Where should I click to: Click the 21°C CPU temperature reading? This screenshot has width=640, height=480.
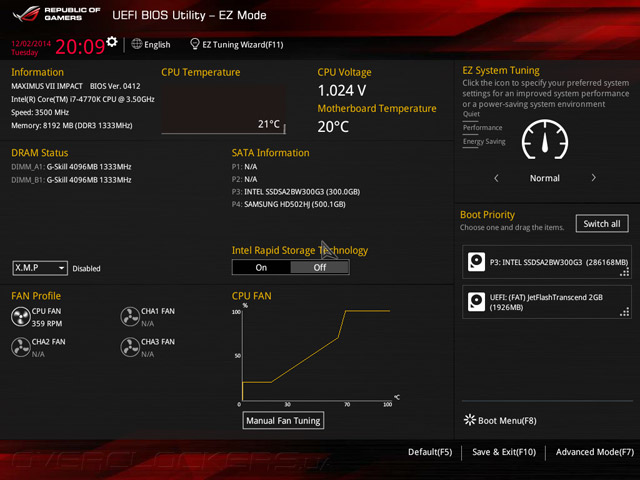point(269,124)
